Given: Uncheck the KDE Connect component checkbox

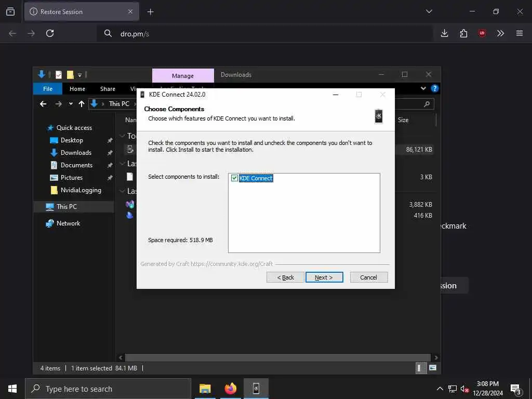Looking at the screenshot, I should coord(234,178).
